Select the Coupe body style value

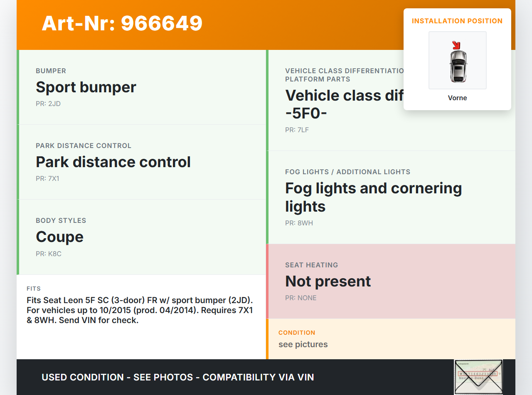pyautogui.click(x=59, y=237)
